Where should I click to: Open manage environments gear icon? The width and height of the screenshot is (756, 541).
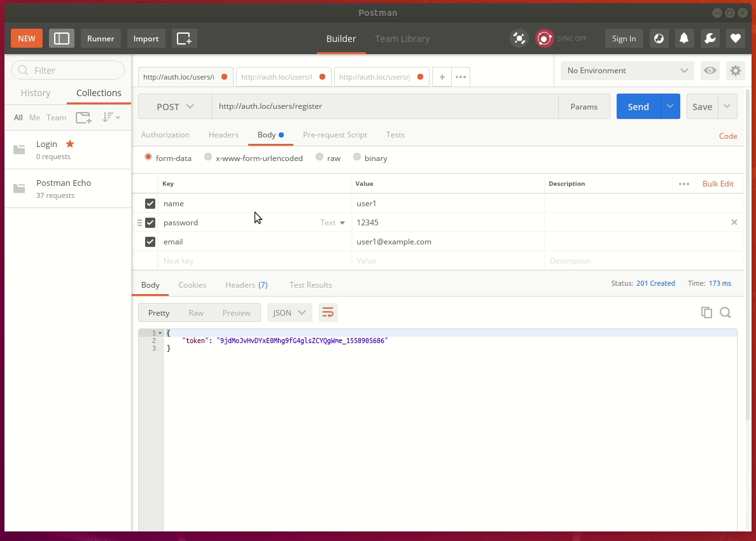click(735, 71)
